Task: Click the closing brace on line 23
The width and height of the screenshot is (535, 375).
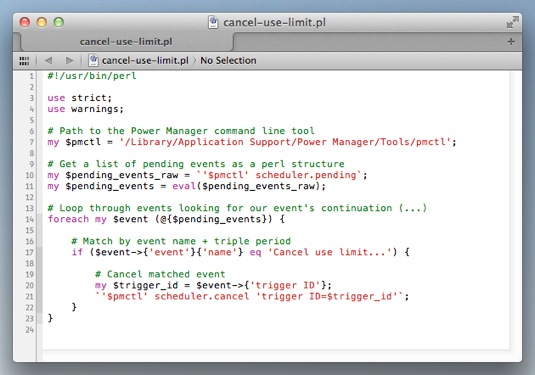Action: [50, 318]
